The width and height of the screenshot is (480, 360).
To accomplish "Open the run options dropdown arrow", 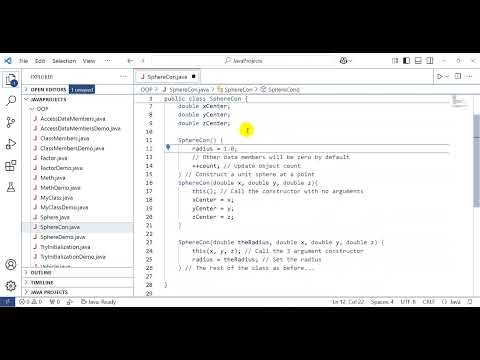I will [447, 76].
